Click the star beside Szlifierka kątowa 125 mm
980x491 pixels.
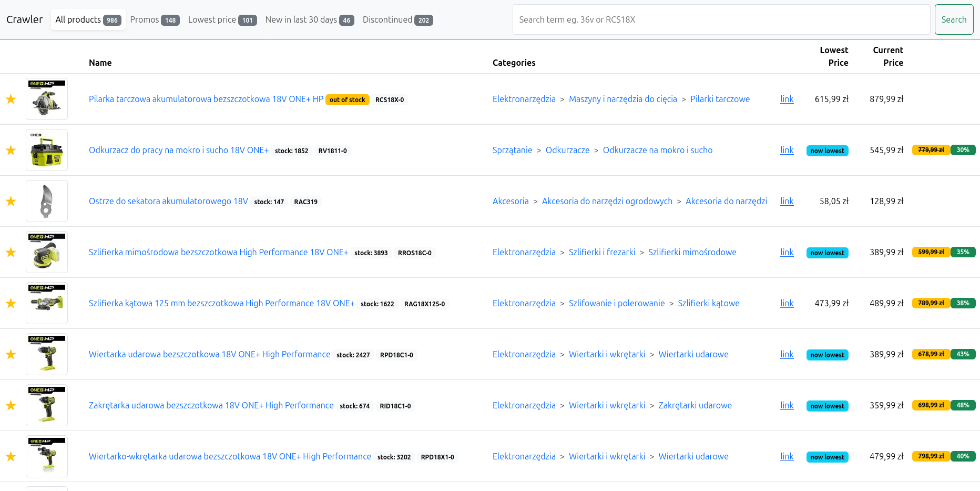[11, 303]
